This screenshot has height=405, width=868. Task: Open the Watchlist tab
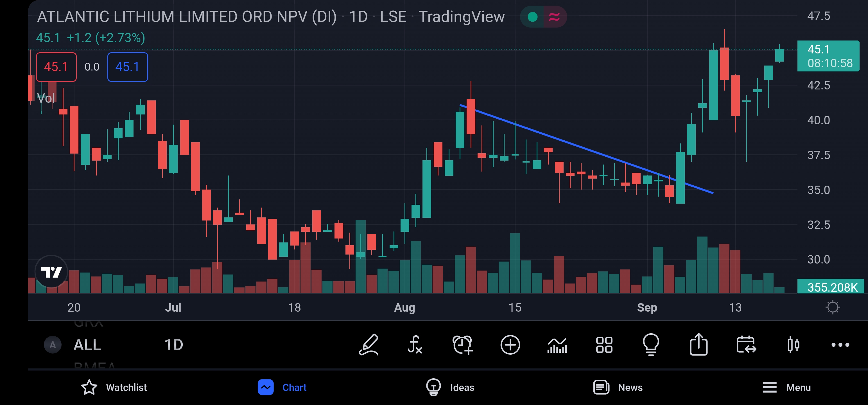pos(114,387)
